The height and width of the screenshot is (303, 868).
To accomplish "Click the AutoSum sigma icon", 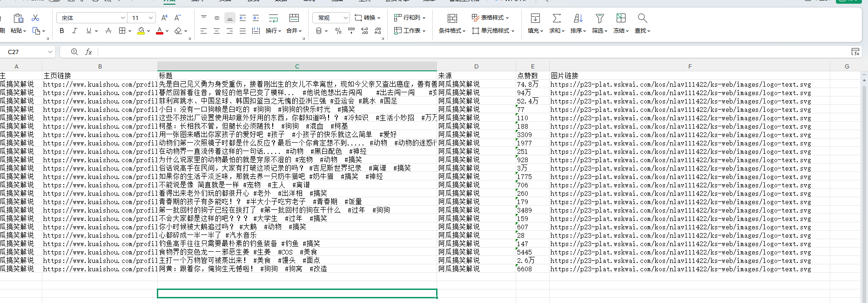I will (x=557, y=18).
